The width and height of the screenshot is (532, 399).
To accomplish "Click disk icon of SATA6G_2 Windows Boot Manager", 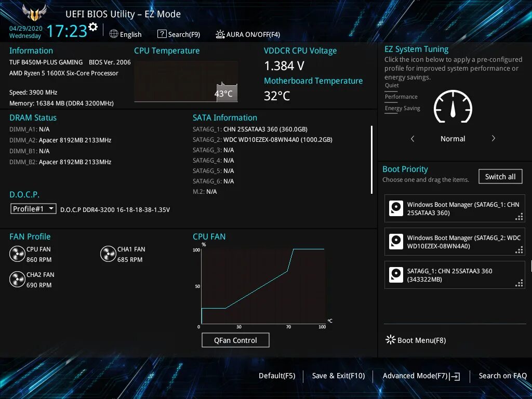I will click(x=396, y=242).
